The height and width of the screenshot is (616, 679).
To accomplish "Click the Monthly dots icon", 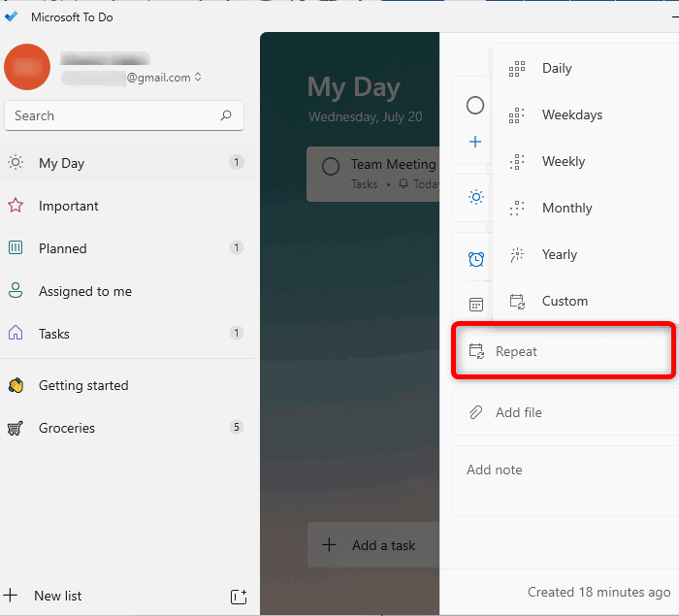I will (517, 209).
